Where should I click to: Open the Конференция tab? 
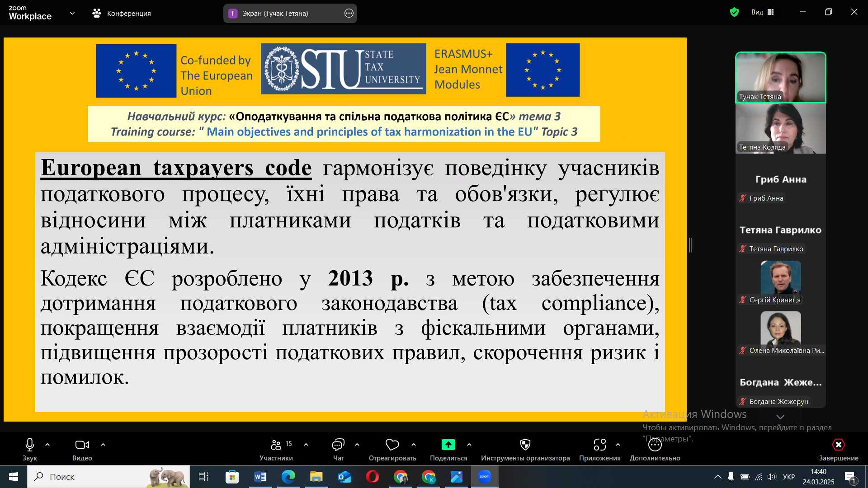click(x=122, y=14)
